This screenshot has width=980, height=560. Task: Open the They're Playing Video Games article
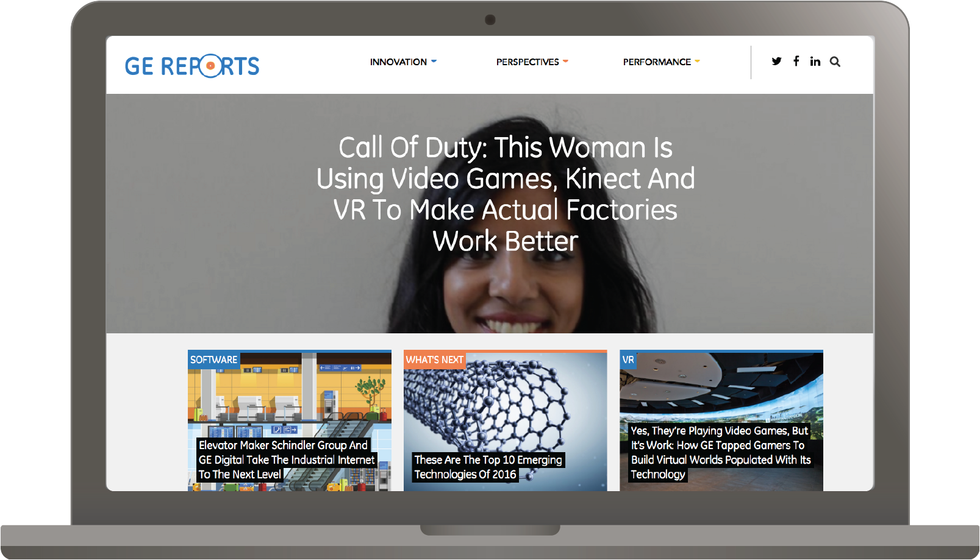721,453
